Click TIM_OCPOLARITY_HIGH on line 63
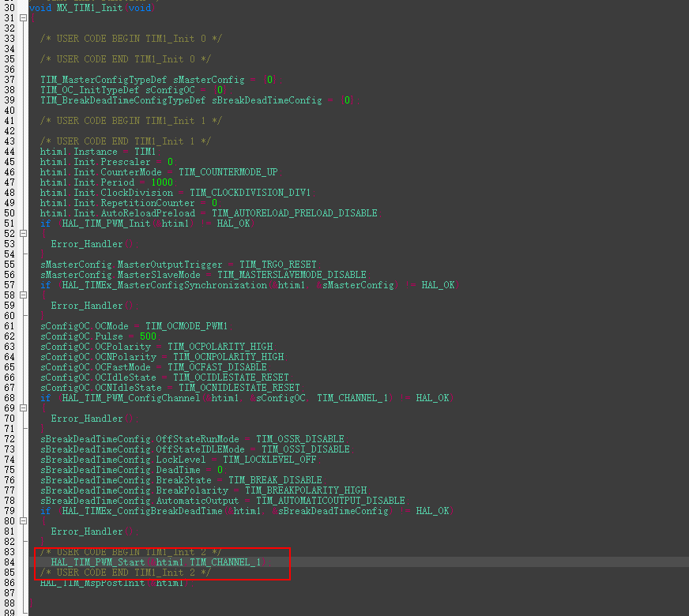689x616 pixels. tap(220, 347)
